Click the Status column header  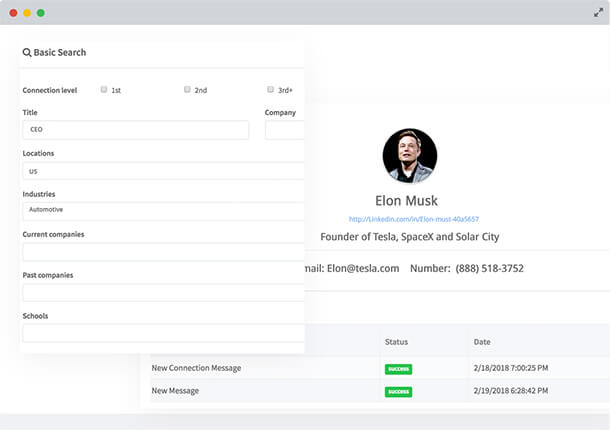pos(396,342)
